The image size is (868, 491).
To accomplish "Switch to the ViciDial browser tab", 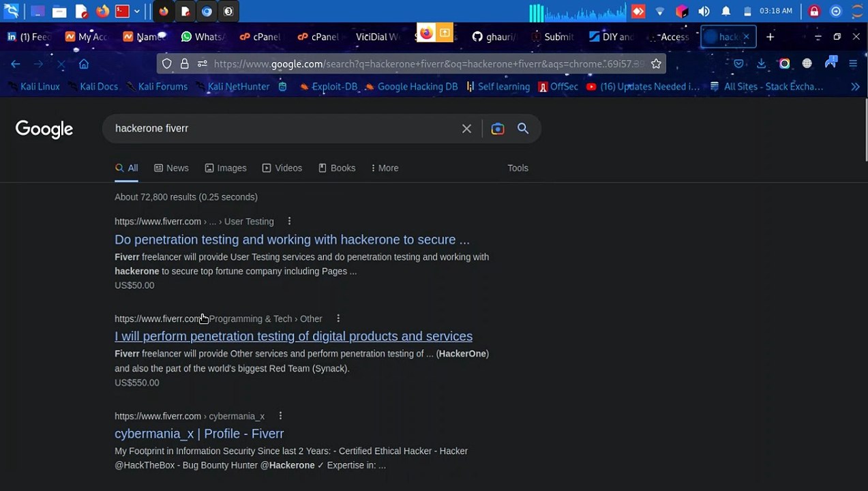I will (377, 37).
